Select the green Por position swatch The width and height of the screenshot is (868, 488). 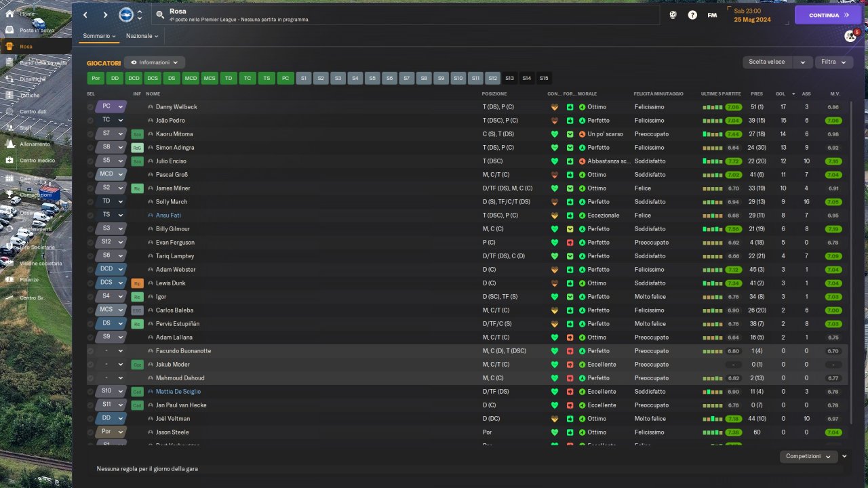(96, 79)
